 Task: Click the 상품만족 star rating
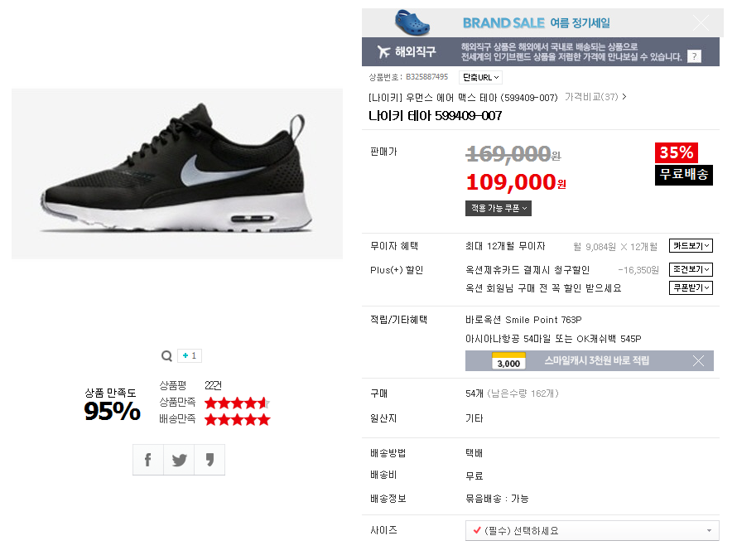(x=237, y=403)
